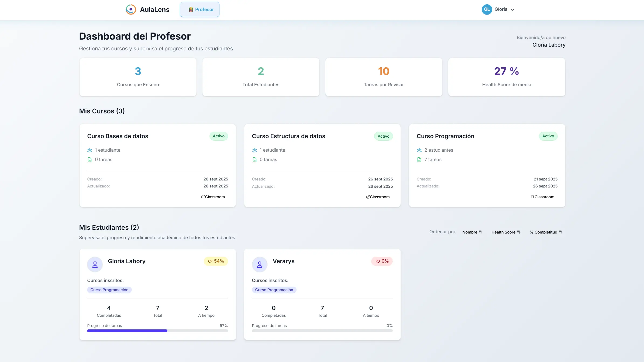The width and height of the screenshot is (644, 362).
Task: Click the heart icon in the 54% health badge
Action: click(210, 261)
